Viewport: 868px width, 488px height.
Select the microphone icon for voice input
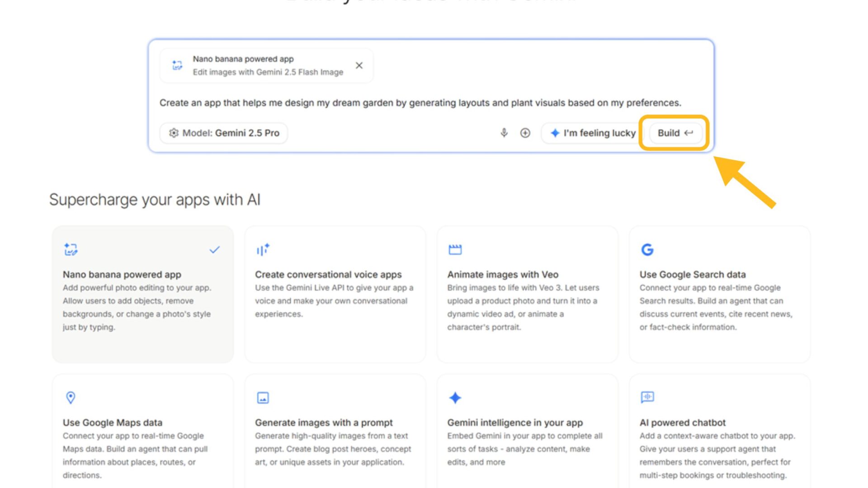click(x=503, y=133)
